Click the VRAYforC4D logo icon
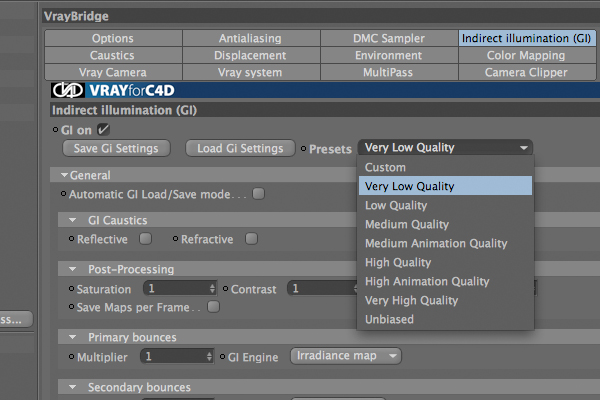The width and height of the screenshot is (600, 400). (68, 90)
